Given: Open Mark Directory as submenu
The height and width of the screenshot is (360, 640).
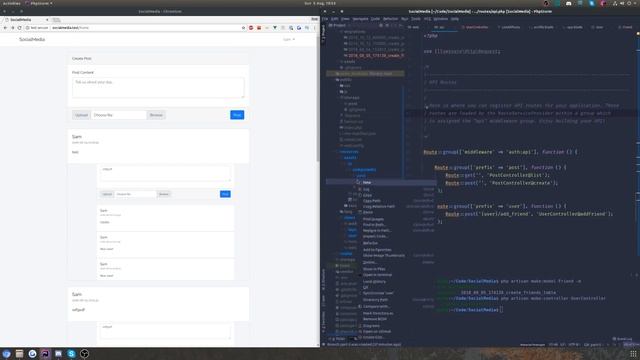Looking at the screenshot, I should pos(396,313).
